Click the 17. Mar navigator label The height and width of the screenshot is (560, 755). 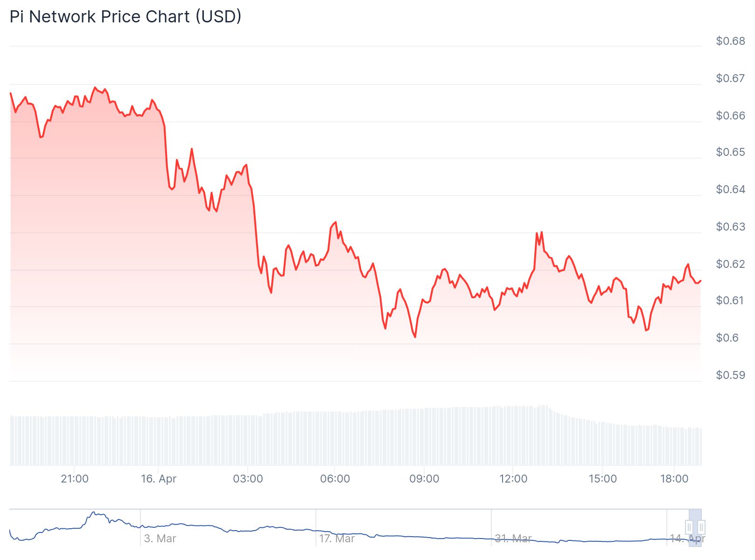click(336, 539)
